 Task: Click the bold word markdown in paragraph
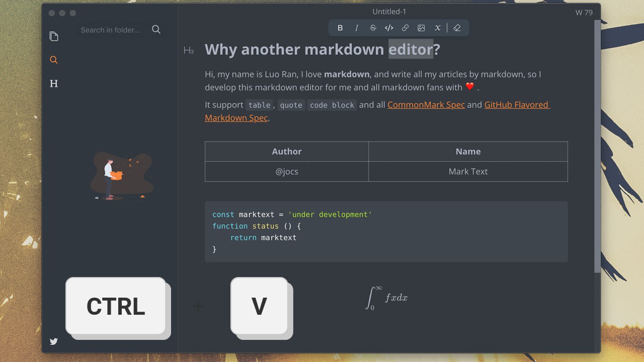[x=347, y=74]
